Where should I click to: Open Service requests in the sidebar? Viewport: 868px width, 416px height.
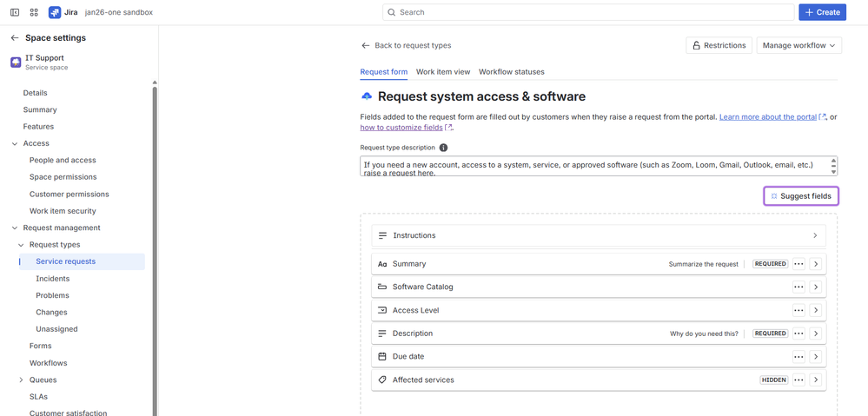pos(82,261)
